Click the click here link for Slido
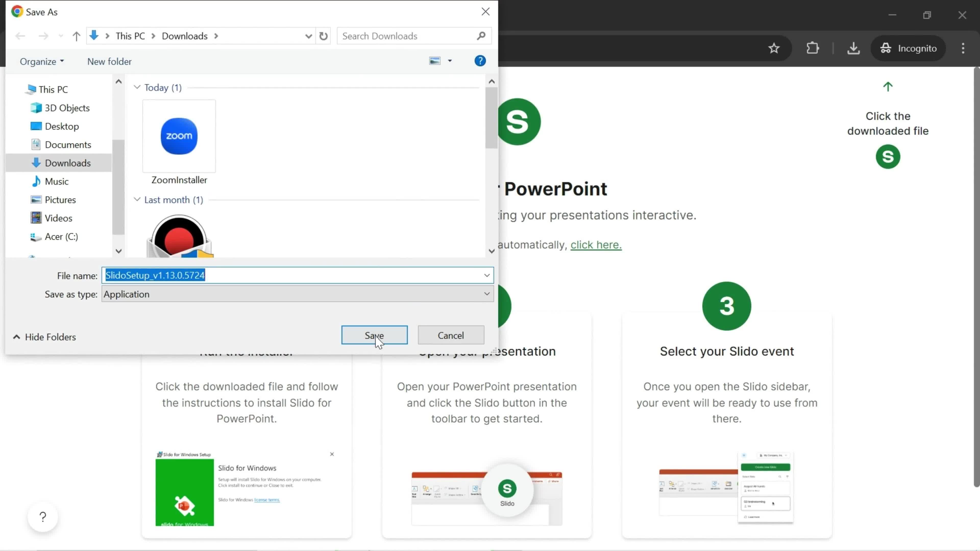 [x=595, y=244]
